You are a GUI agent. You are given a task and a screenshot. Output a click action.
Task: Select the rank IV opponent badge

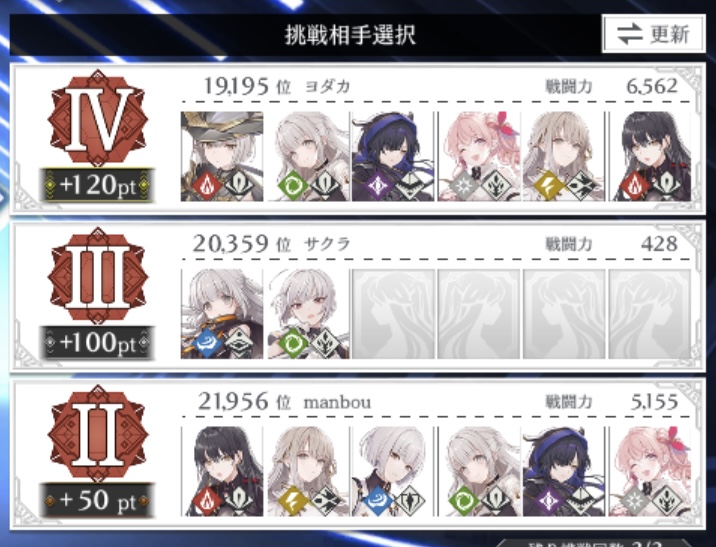click(x=98, y=118)
